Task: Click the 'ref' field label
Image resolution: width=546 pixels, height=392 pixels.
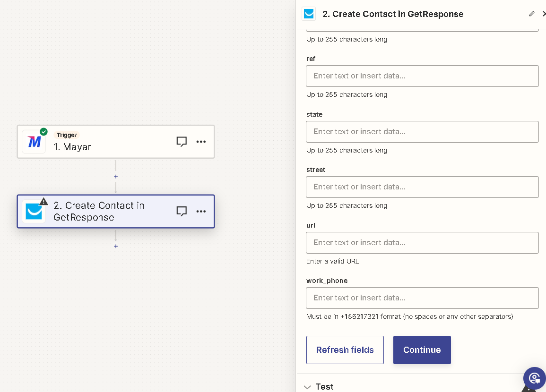Action: click(311, 59)
